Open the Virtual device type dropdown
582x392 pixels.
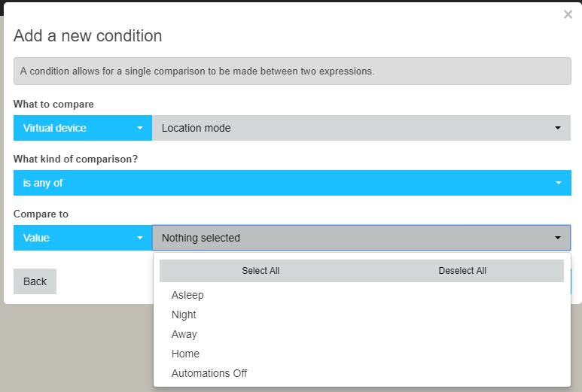tap(83, 128)
